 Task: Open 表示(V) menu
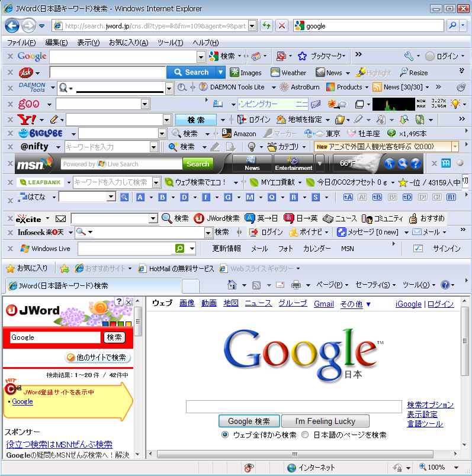pyautogui.click(x=88, y=43)
